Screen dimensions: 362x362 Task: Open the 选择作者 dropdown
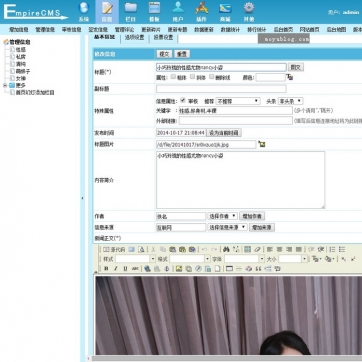point(222,216)
